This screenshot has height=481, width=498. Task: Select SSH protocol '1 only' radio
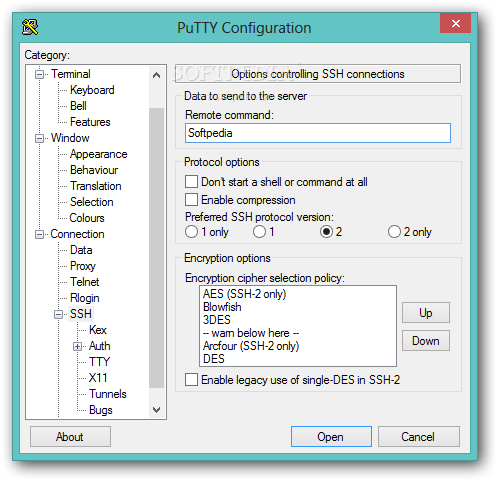pos(191,232)
